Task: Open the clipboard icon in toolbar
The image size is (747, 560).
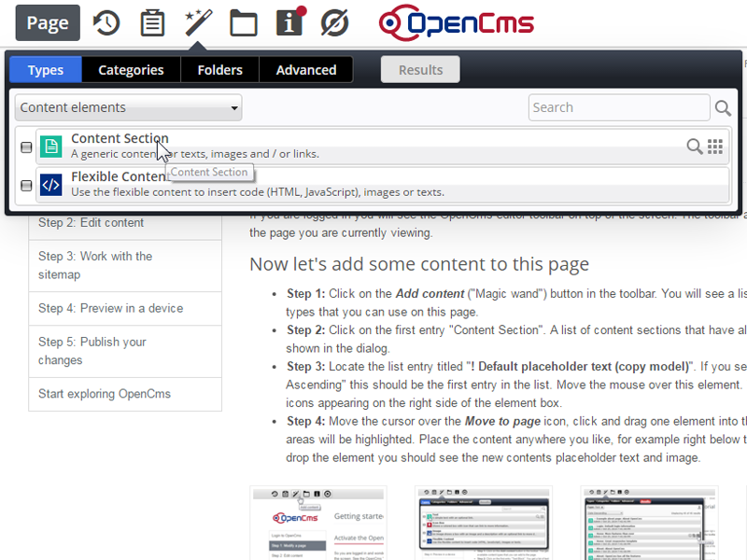Action: click(152, 22)
